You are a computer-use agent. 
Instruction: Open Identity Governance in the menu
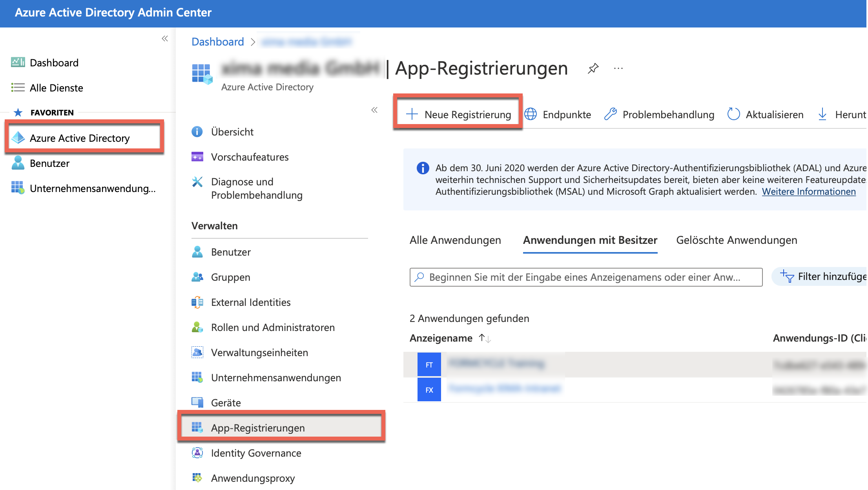(256, 453)
